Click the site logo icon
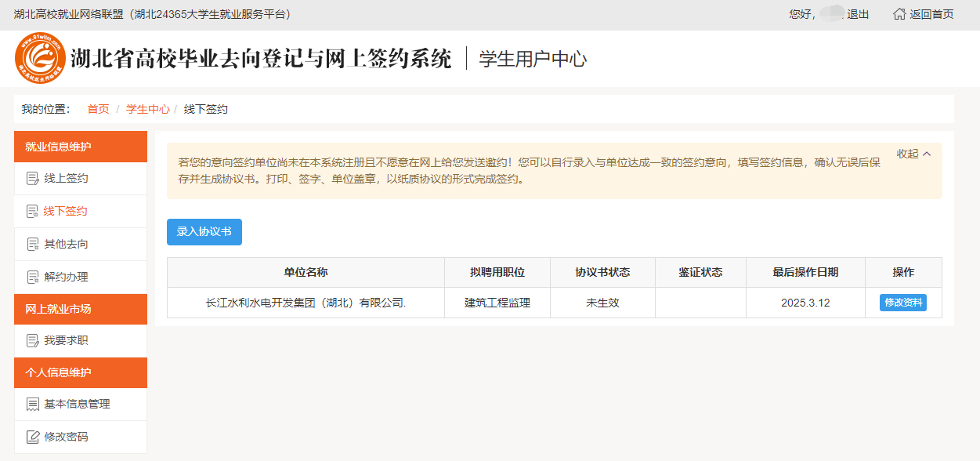 pos(41,59)
